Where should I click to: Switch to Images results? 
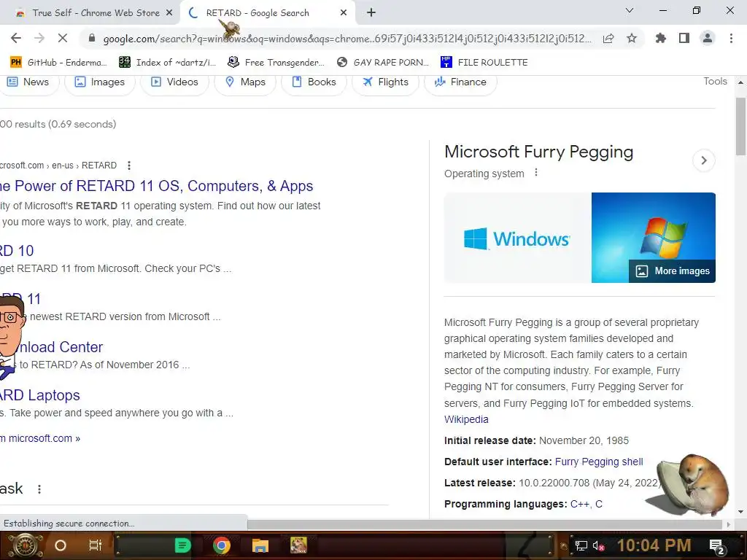pos(99,82)
